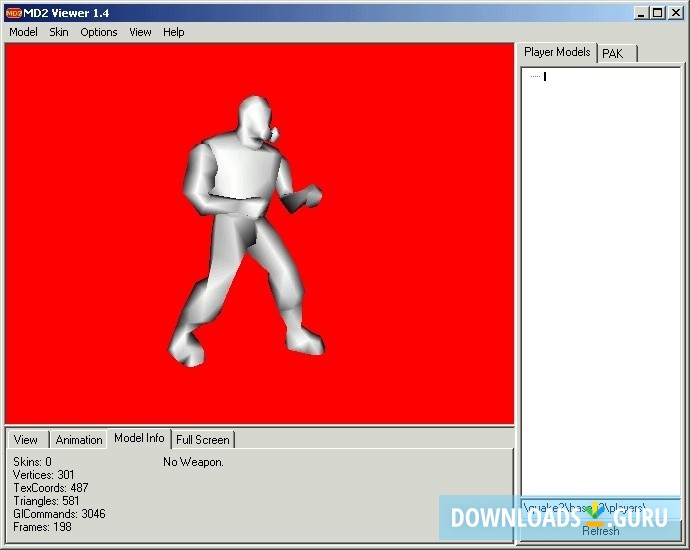Switch to the PAK tab
Viewport: 690px width, 550px height.
pos(617,54)
